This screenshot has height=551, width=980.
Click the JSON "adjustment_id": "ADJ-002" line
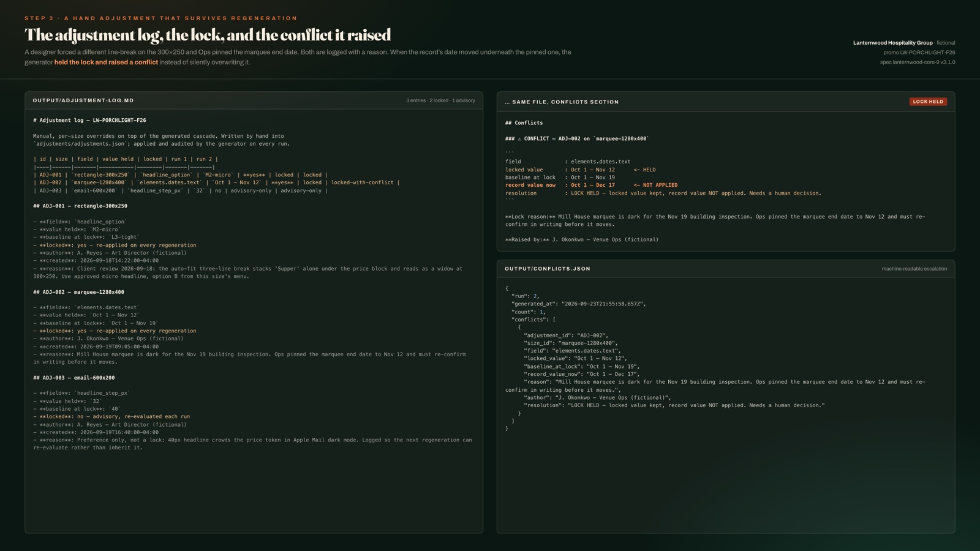click(x=566, y=335)
